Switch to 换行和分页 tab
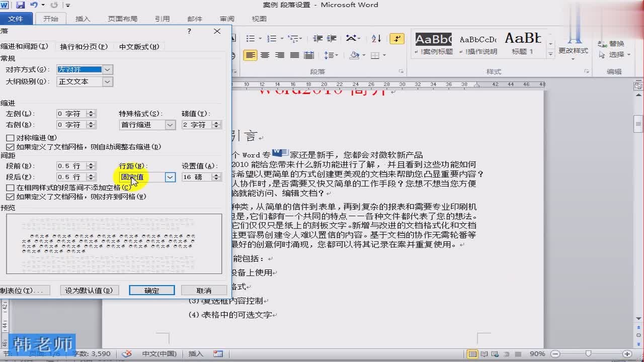The width and height of the screenshot is (644, 362). [84, 47]
